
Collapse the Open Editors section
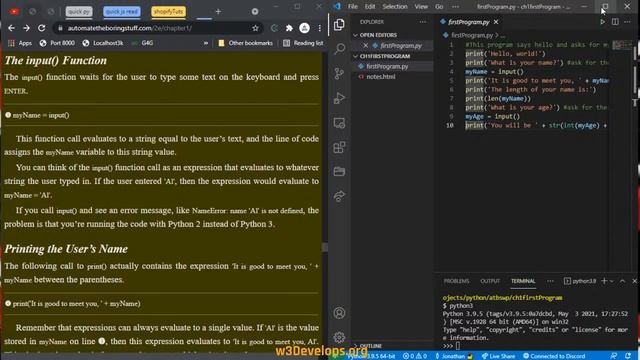tap(392, 35)
